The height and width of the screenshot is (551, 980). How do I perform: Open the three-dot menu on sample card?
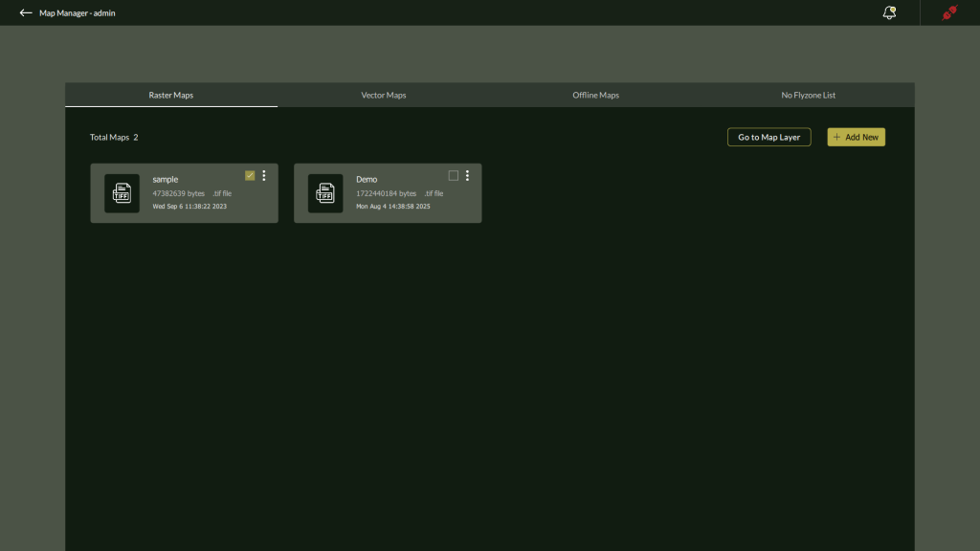pos(264,176)
